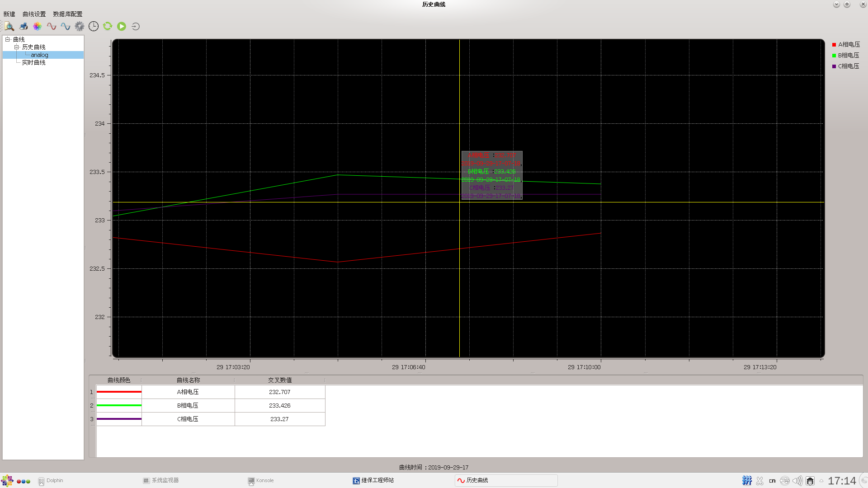868x488 pixels.
Task: Select the 实时曲线 tree item
Action: pyautogui.click(x=33, y=62)
